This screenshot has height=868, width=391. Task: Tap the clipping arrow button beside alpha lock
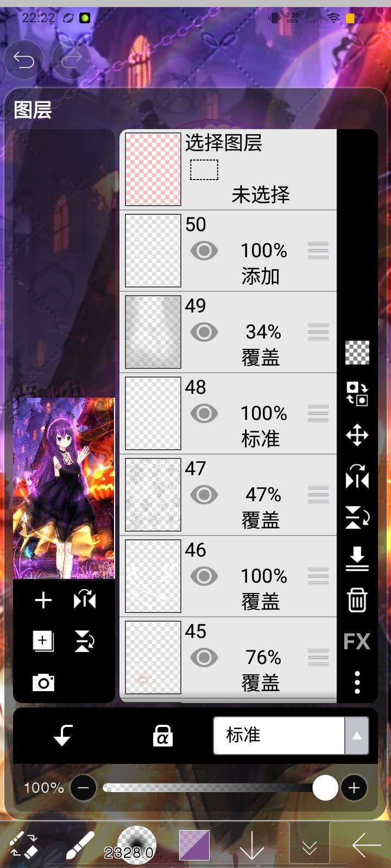63,736
